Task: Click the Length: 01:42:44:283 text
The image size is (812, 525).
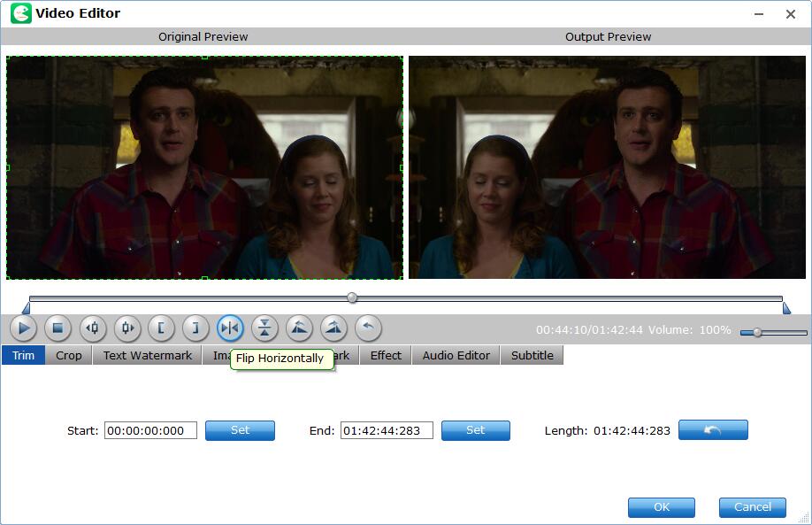Action: (607, 430)
